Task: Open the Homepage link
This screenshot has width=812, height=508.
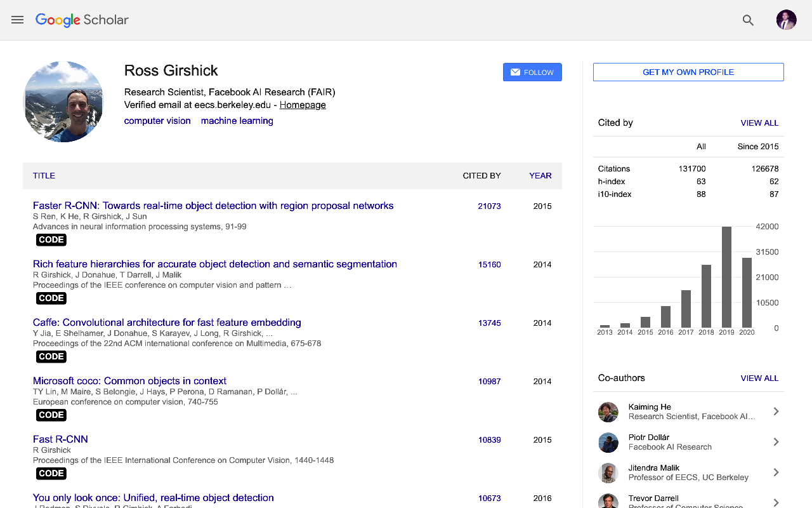Action: (303, 105)
